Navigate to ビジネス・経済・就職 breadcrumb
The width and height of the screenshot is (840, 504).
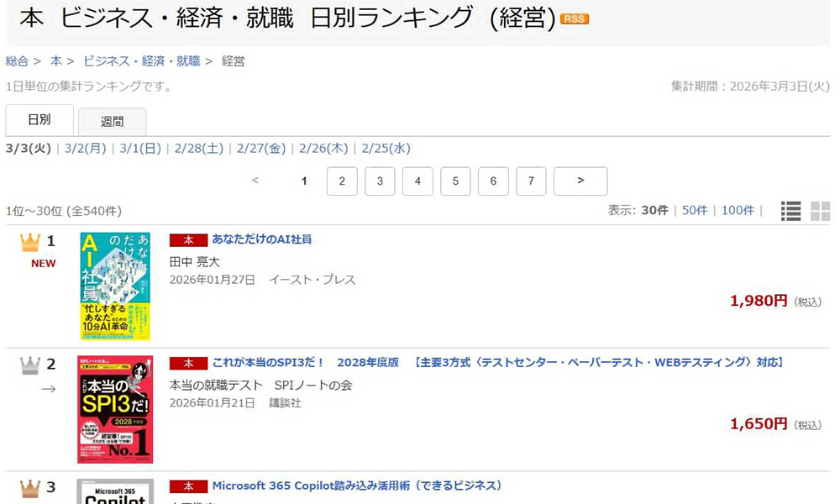pos(141,61)
